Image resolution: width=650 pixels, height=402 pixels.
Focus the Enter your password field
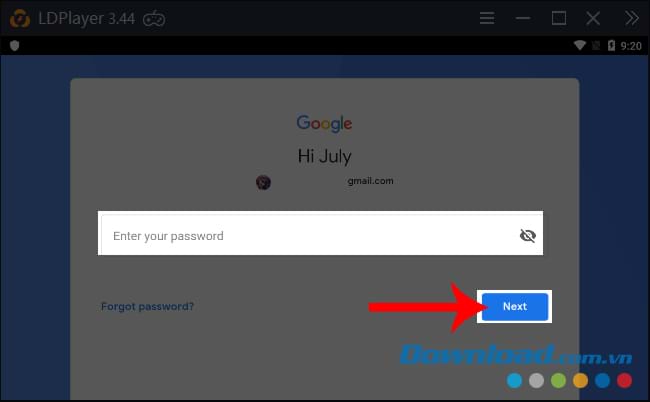[x=320, y=234]
